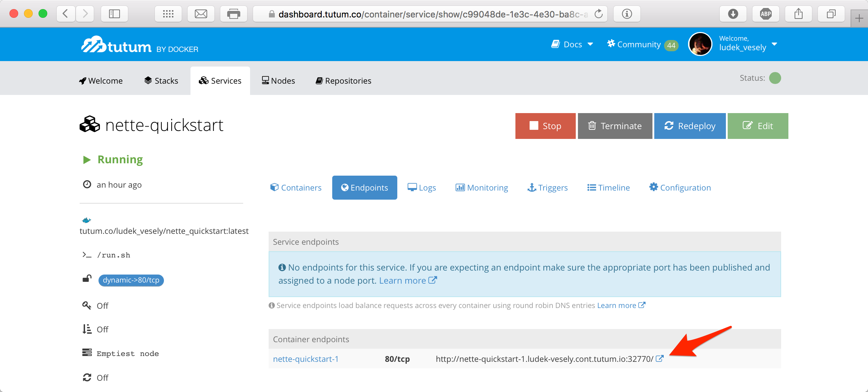Click the Emptiest node text
This screenshot has width=868, height=392.
click(128, 353)
